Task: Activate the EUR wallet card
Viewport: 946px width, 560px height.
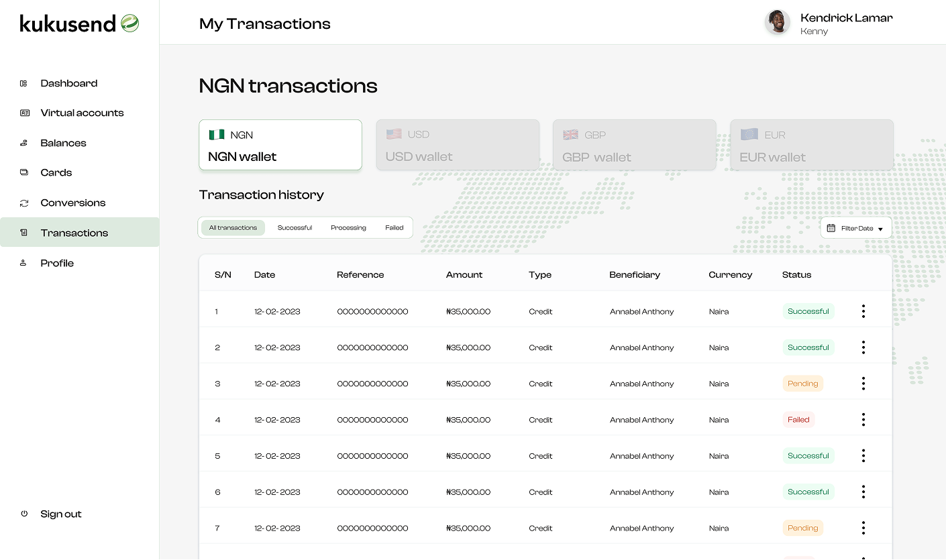Action: [812, 144]
